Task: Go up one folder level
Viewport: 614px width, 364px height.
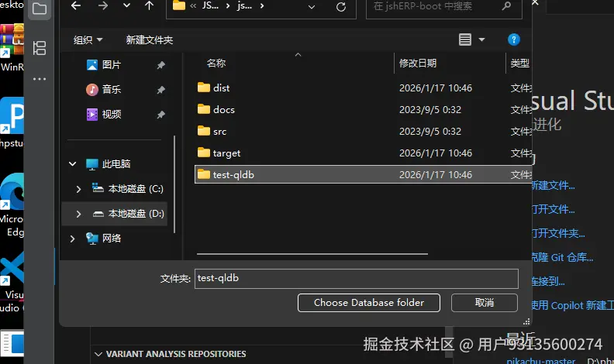Action: pyautogui.click(x=149, y=6)
